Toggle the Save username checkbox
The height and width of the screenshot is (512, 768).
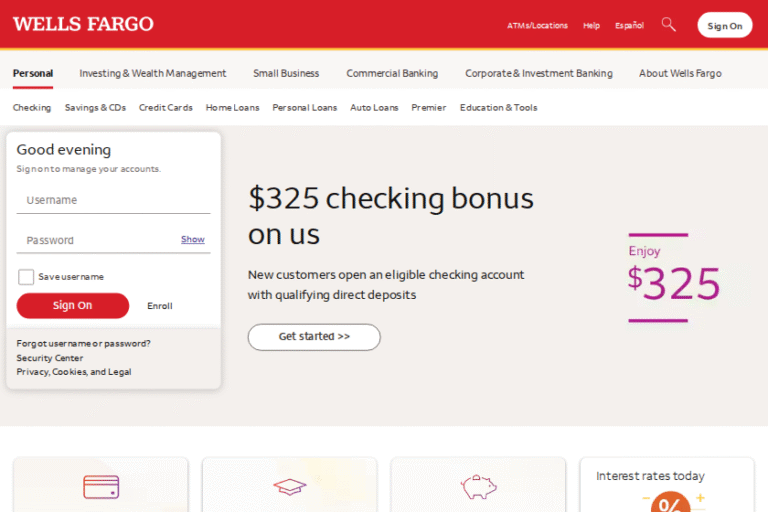click(x=26, y=277)
